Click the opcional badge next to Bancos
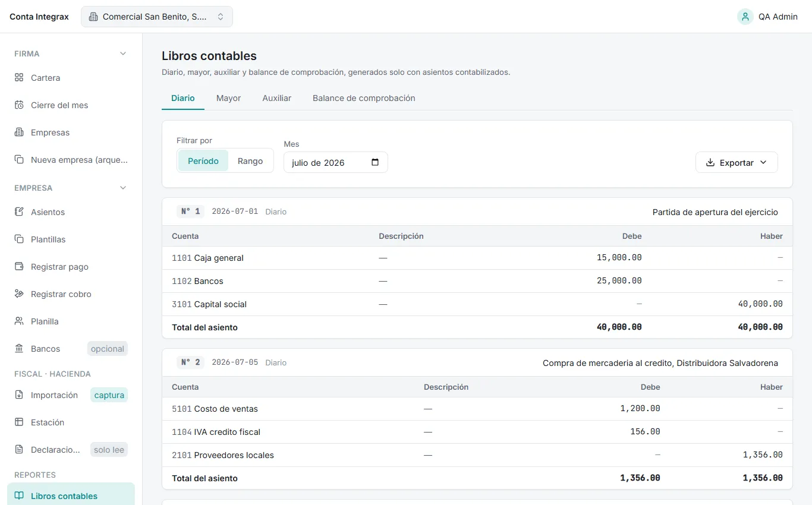Screen dimensions: 812x505 [108, 349]
